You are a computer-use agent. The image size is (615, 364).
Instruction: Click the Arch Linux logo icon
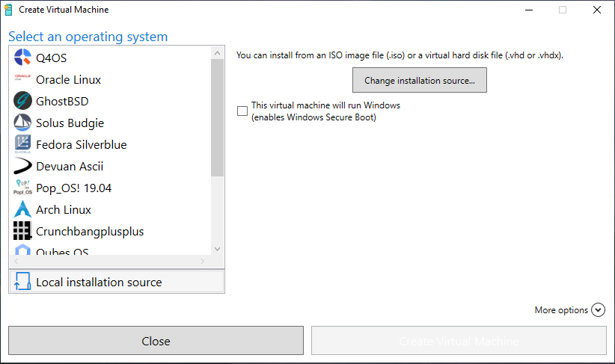pos(22,209)
